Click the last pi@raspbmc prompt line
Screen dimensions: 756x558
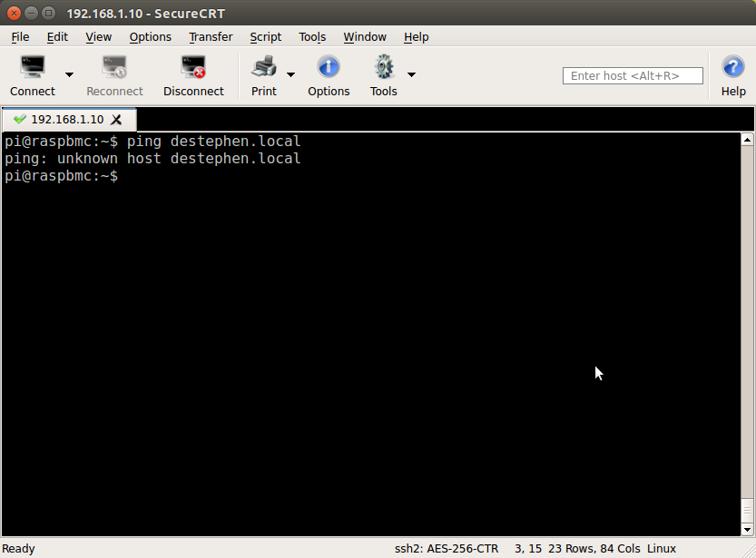click(61, 176)
